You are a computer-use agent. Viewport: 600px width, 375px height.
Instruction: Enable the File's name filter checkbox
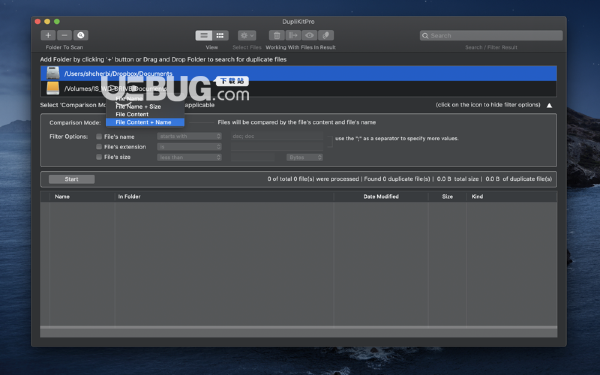point(99,136)
